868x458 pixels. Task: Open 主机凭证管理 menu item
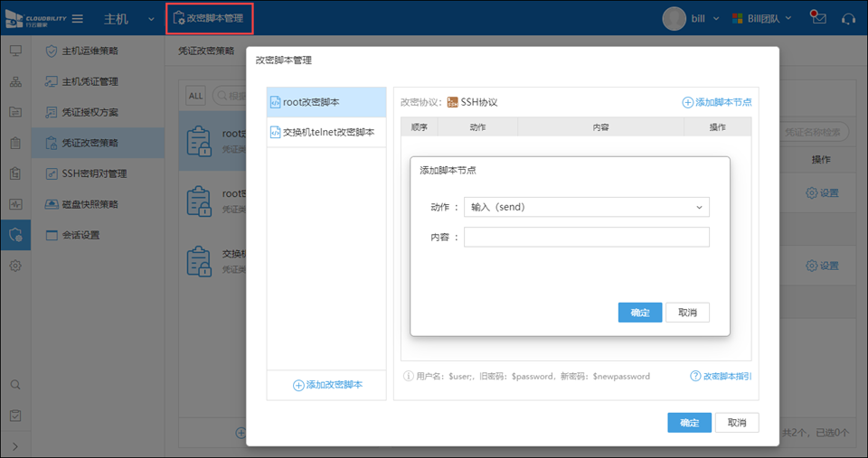pos(90,81)
